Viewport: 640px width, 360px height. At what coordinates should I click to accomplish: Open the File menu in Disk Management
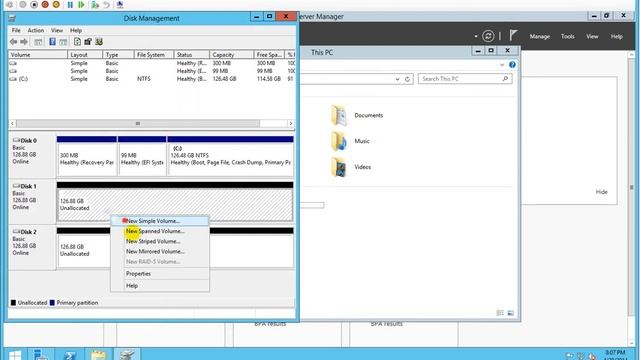click(x=16, y=31)
